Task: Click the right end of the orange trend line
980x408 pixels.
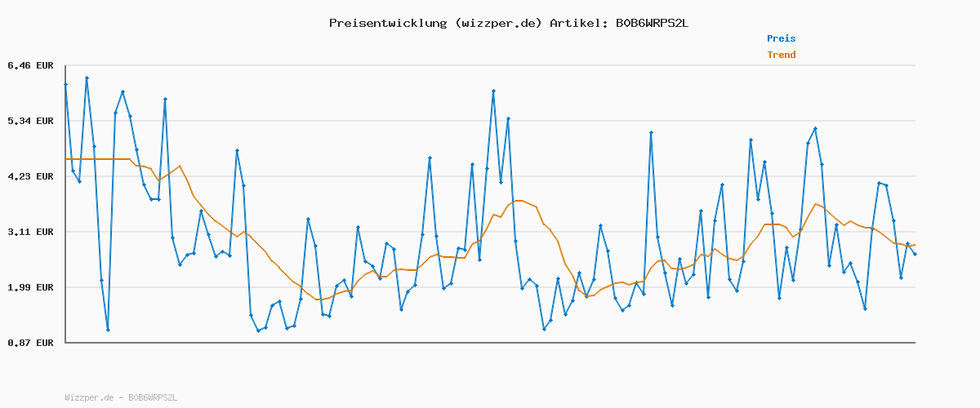Action: click(915, 245)
